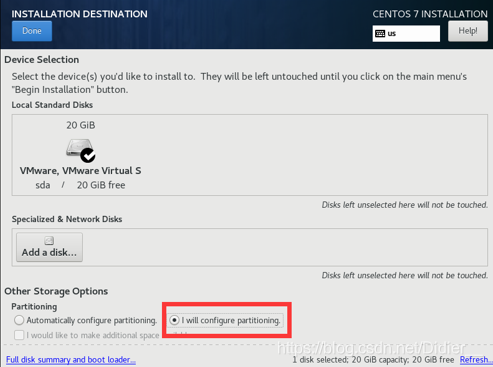This screenshot has height=367, width=493.
Task: Click the keyboard layout icon beside us
Action: 380,33
